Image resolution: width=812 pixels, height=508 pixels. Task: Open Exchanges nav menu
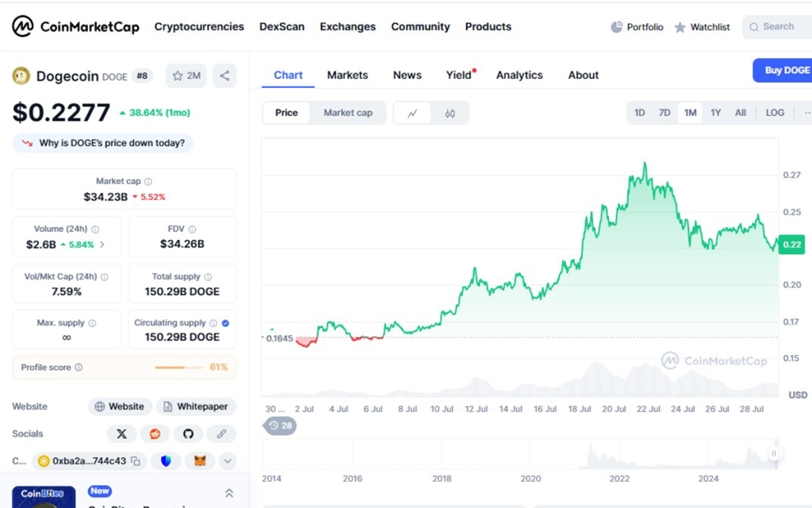pyautogui.click(x=347, y=26)
